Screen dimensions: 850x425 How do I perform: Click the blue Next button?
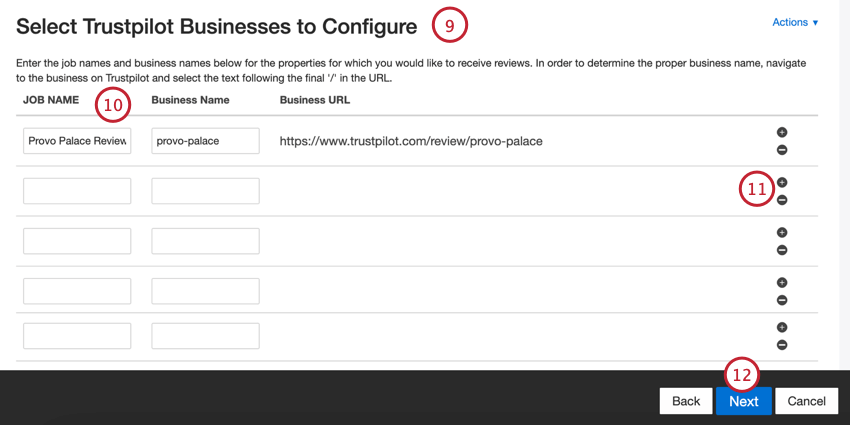point(743,401)
